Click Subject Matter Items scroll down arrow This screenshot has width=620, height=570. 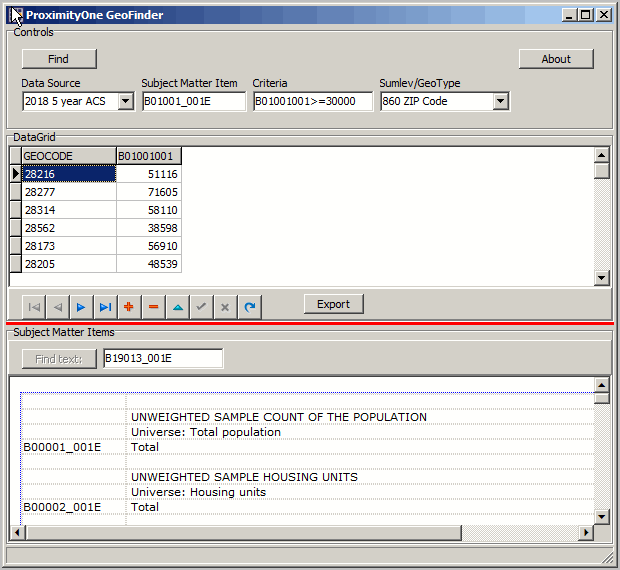pos(601,516)
